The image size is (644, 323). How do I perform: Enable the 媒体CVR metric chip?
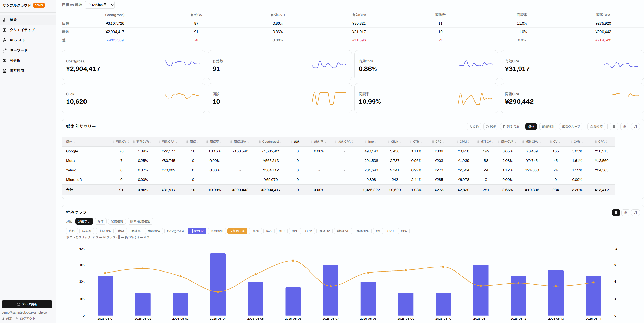343,231
